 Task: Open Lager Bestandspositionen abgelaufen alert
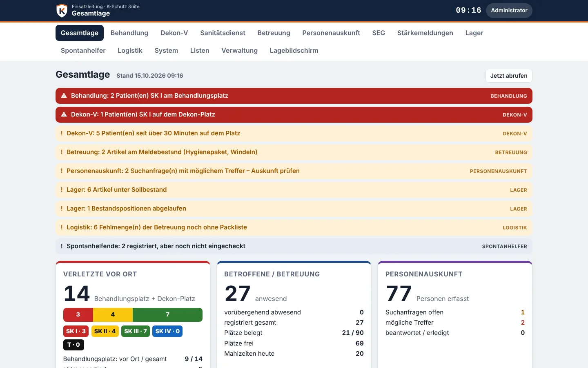coord(294,209)
